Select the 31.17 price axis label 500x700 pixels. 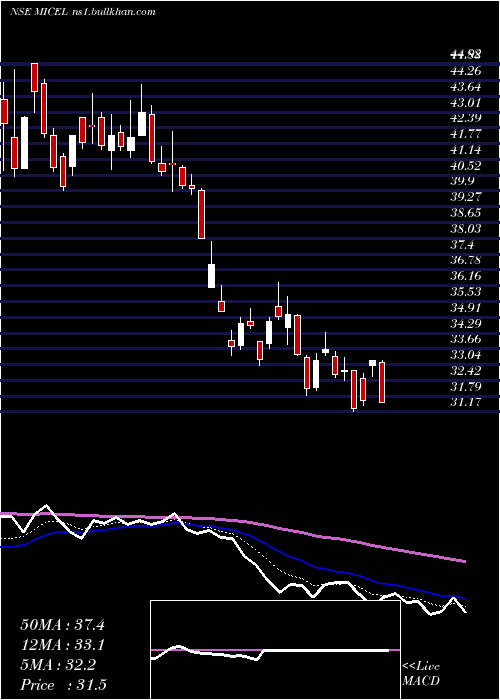pos(466,403)
